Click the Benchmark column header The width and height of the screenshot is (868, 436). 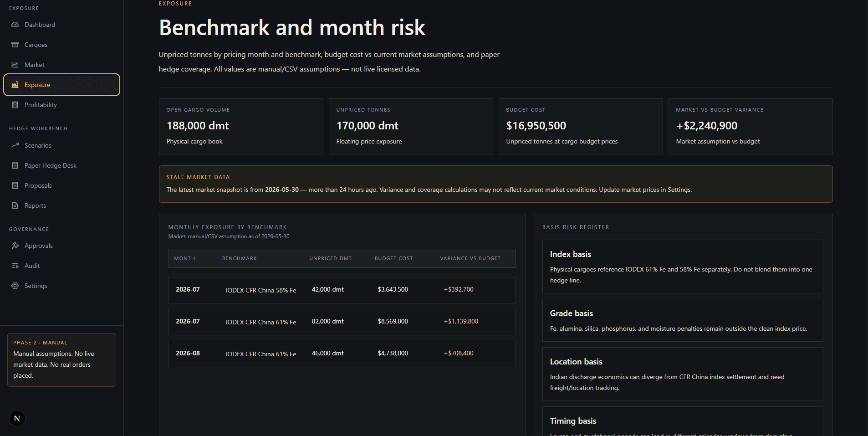tap(240, 258)
